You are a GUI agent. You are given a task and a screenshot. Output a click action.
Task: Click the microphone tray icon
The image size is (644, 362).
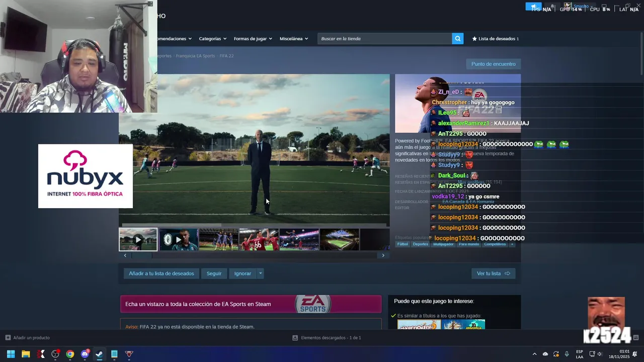pyautogui.click(x=567, y=354)
